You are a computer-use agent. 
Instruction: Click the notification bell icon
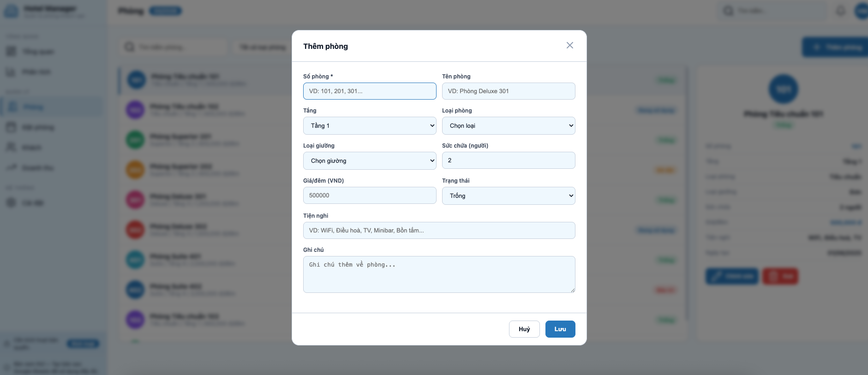pyautogui.click(x=841, y=11)
